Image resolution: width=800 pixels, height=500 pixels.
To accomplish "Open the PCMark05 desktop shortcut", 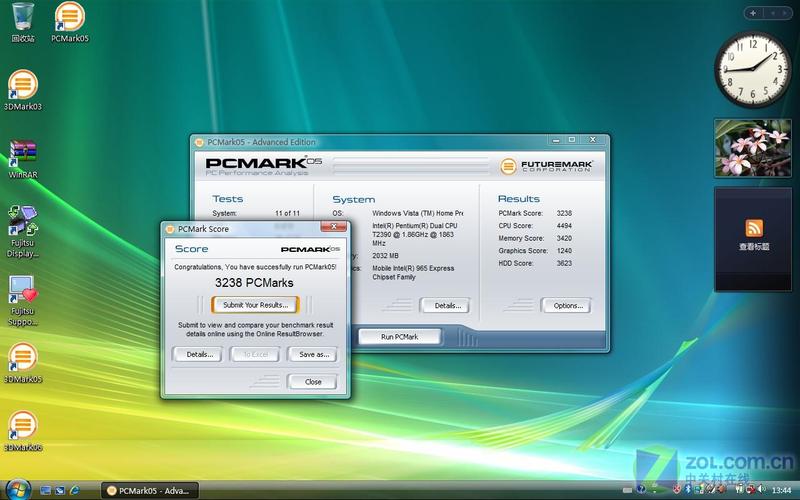I will (x=70, y=21).
